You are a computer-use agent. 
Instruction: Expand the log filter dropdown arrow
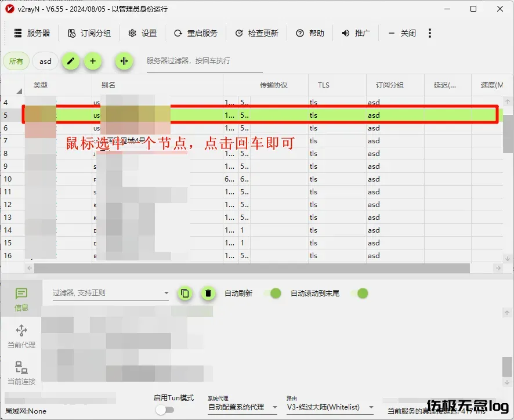[166, 293]
